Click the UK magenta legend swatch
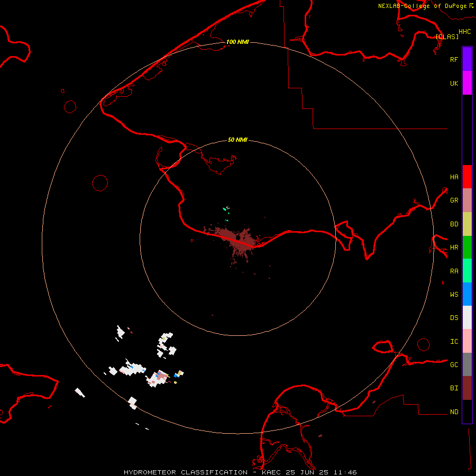476x476 pixels. pyautogui.click(x=467, y=83)
